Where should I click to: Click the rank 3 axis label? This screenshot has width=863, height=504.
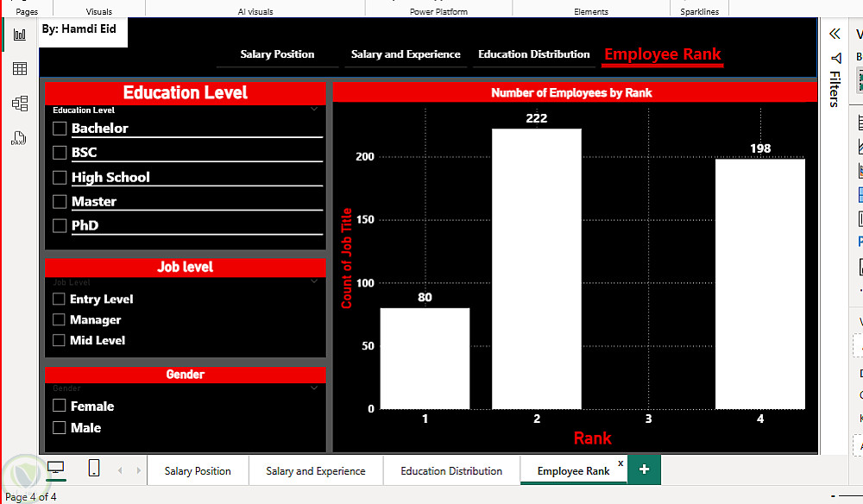point(648,419)
